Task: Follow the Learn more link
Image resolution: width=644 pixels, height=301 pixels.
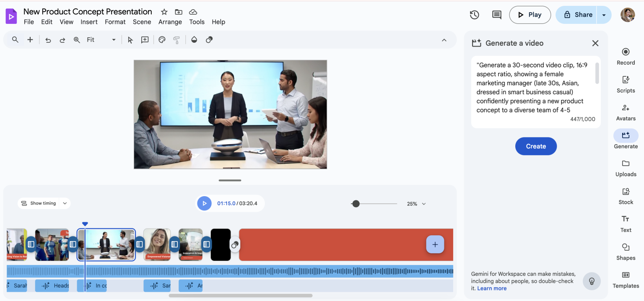Action: coord(491,288)
